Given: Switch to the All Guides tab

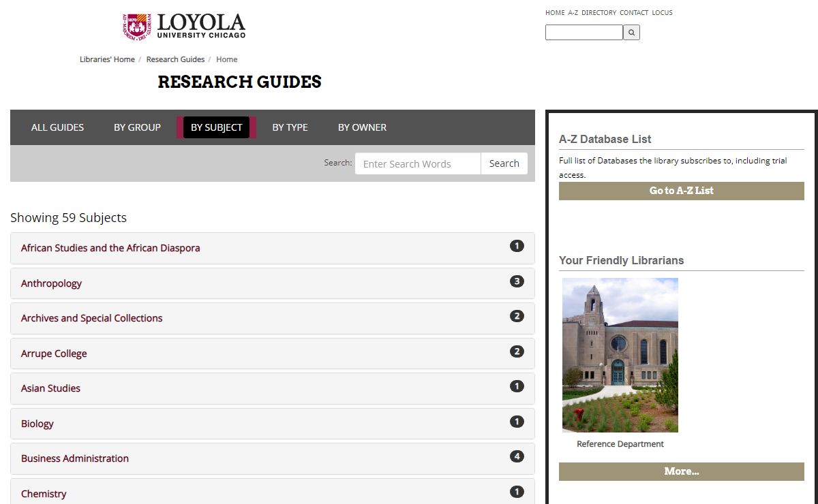Looking at the screenshot, I should click(x=57, y=127).
